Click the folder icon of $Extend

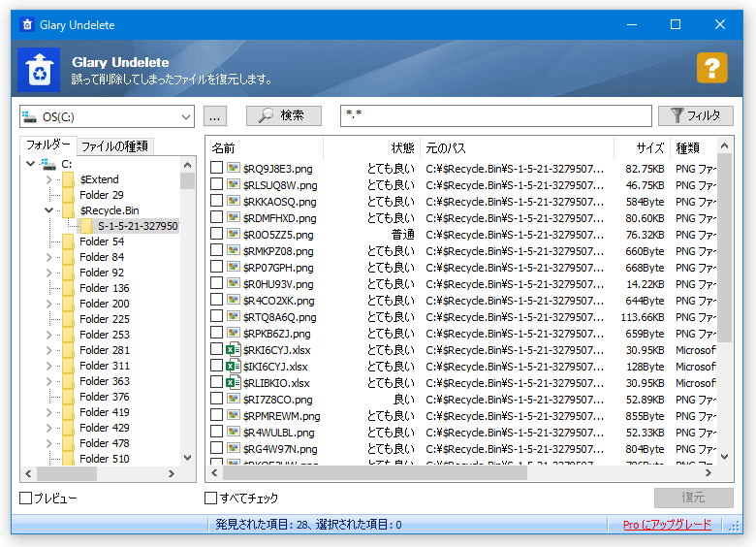pos(69,179)
